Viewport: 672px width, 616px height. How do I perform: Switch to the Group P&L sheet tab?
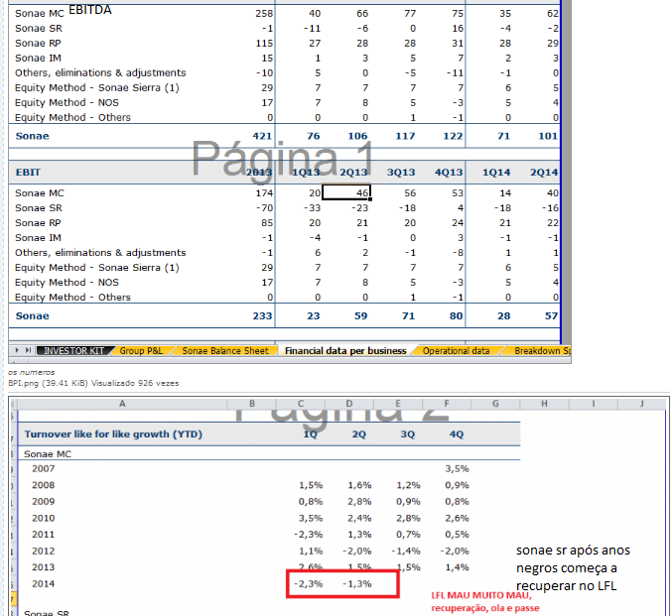click(141, 351)
